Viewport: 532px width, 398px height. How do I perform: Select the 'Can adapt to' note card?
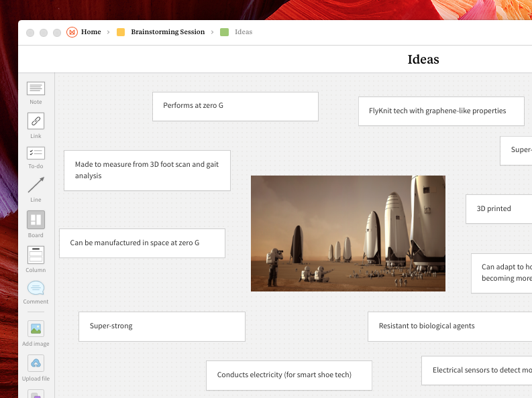click(501, 273)
